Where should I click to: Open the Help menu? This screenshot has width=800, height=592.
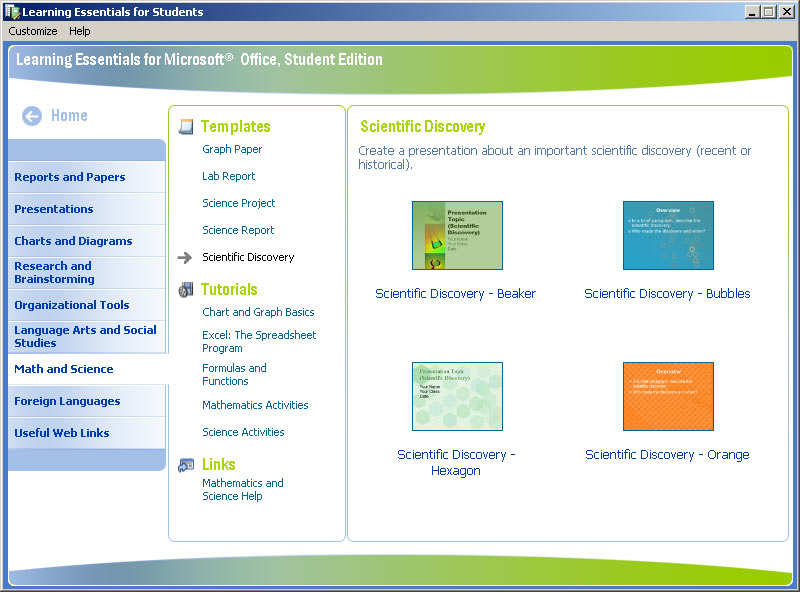80,31
